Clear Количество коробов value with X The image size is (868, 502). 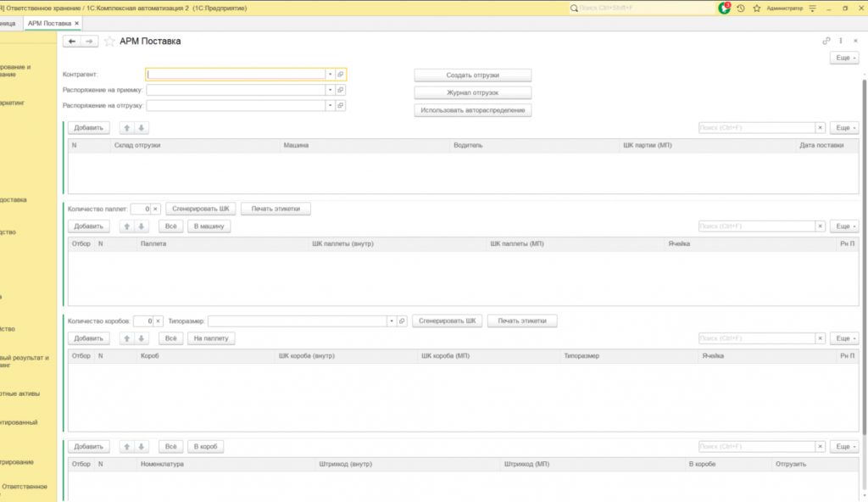(x=159, y=321)
